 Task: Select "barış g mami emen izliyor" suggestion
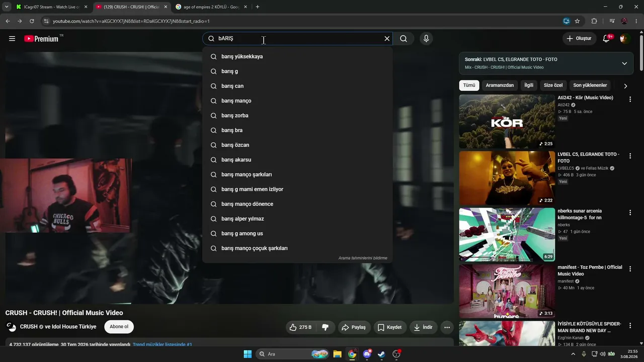(x=297, y=189)
